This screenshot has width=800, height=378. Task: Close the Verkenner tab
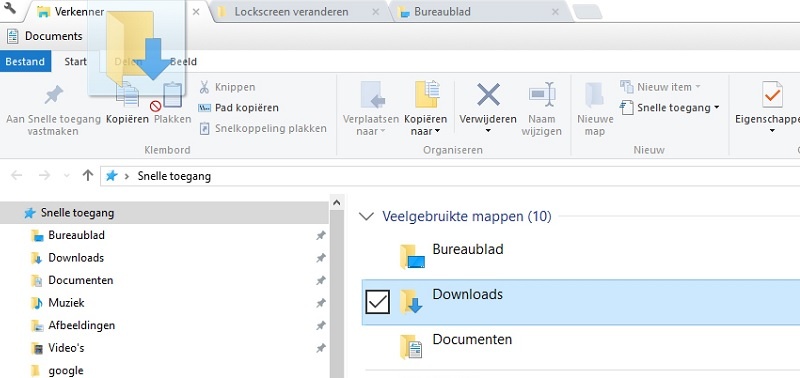coord(196,12)
